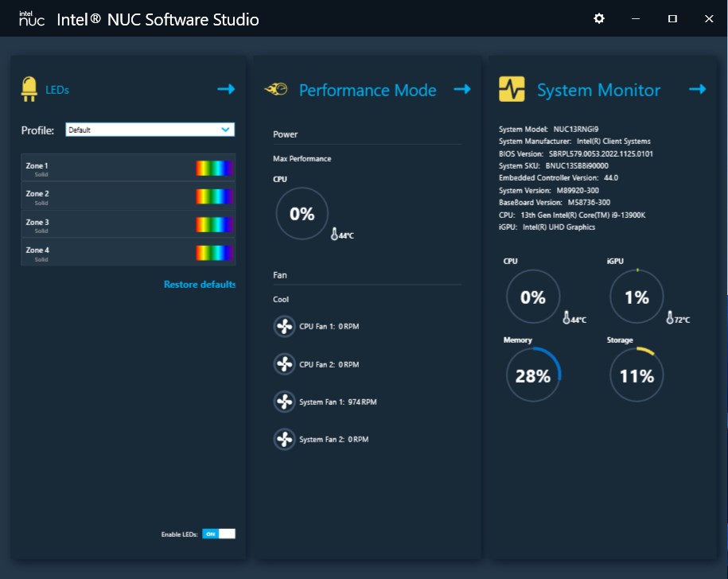Open Performance Mode panel via arrow

(462, 88)
